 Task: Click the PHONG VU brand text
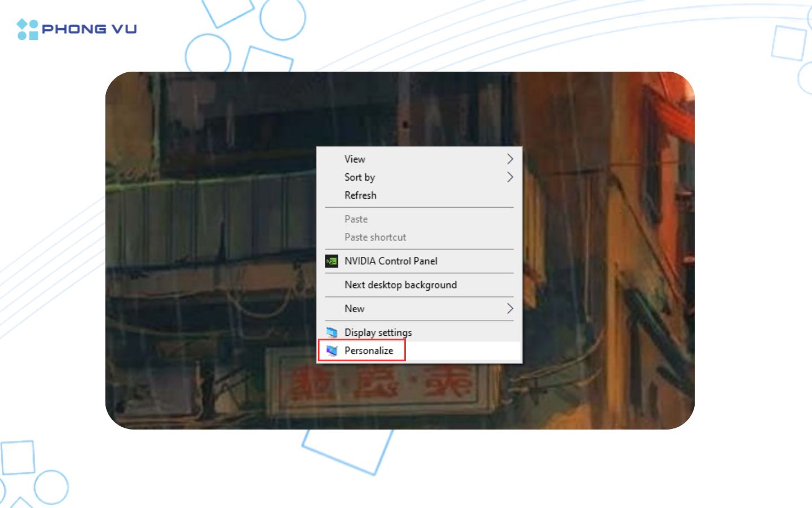tap(89, 29)
